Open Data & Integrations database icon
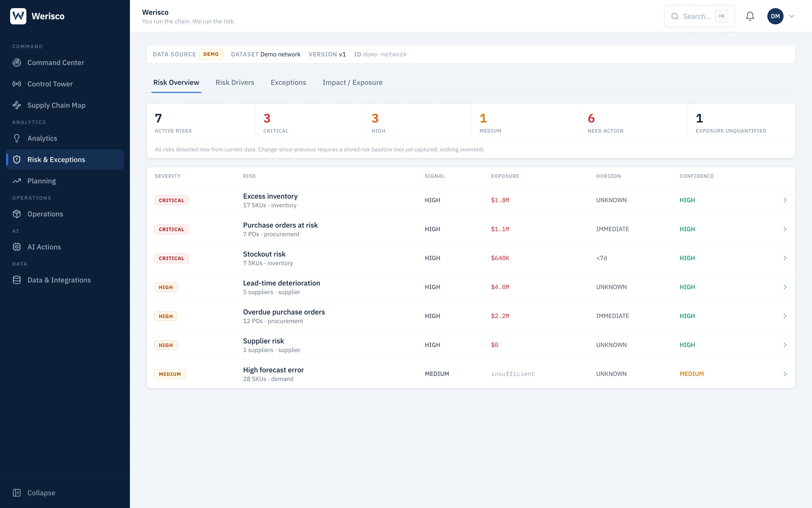Image resolution: width=812 pixels, height=508 pixels. click(x=17, y=280)
